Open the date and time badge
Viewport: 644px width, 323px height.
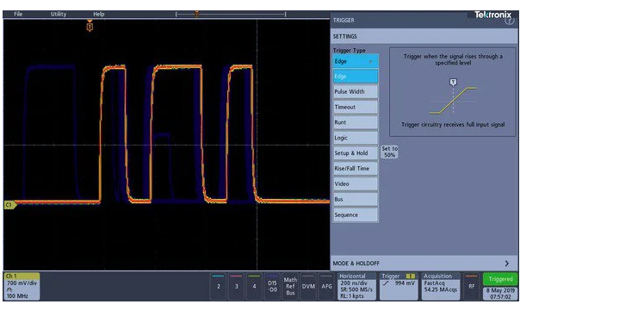500,294
